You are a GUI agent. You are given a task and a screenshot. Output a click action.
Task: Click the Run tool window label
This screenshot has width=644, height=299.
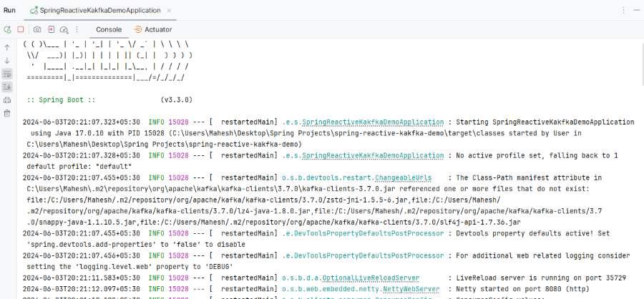click(9, 10)
